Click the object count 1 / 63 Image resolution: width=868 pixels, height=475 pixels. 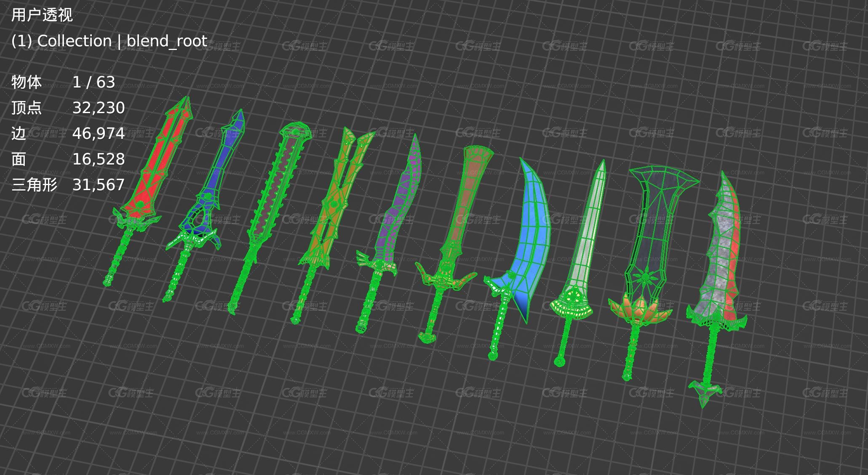(93, 82)
